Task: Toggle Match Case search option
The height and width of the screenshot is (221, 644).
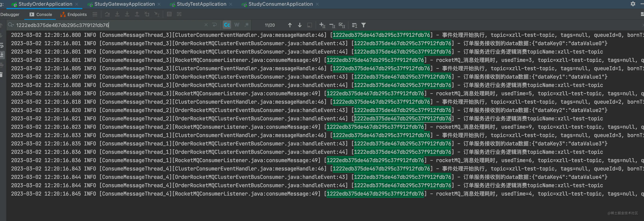Action: coord(227,25)
